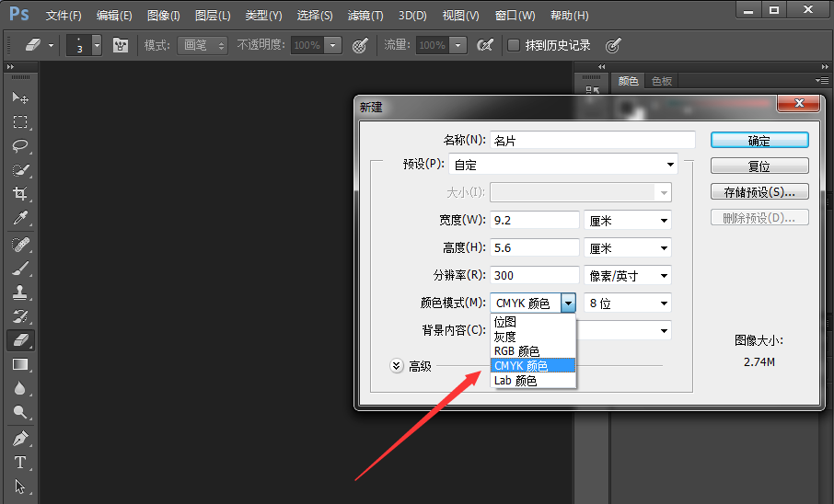Viewport: 834px width, 504px height.
Task: Choose 位图 in color mode list
Action: click(x=532, y=322)
